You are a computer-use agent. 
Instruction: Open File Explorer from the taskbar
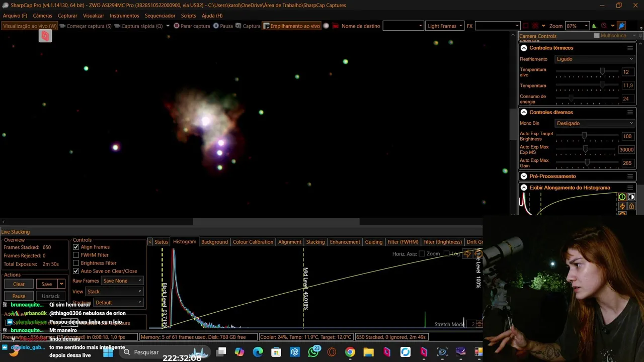tap(368, 352)
